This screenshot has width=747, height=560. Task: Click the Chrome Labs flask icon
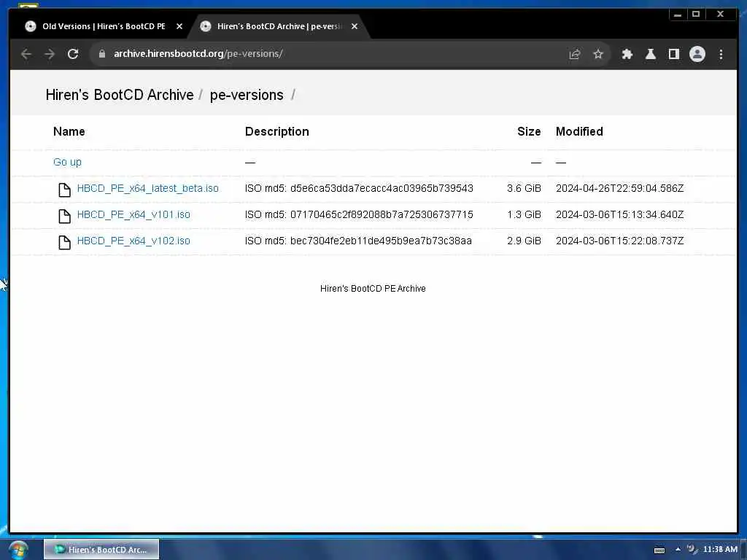pyautogui.click(x=650, y=54)
